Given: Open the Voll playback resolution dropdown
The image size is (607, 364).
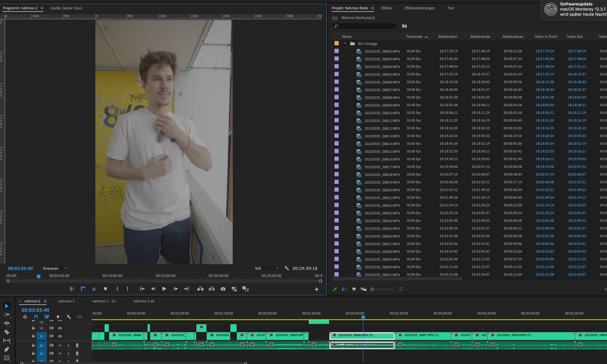Looking at the screenshot, I should click(266, 268).
